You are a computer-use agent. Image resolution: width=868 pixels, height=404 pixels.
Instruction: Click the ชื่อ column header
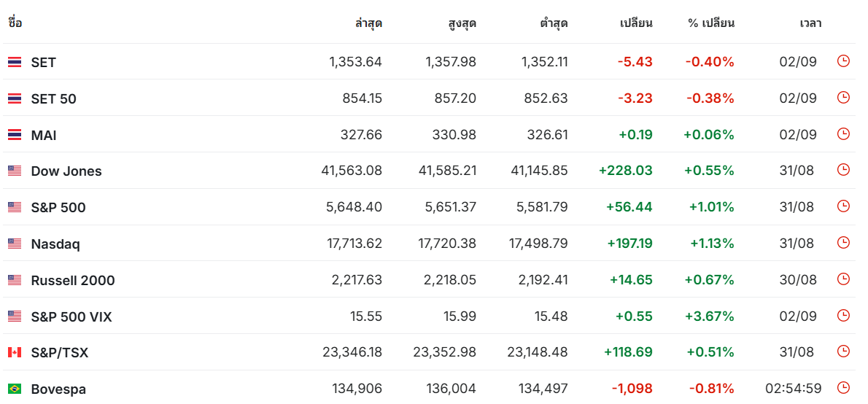pyautogui.click(x=15, y=23)
